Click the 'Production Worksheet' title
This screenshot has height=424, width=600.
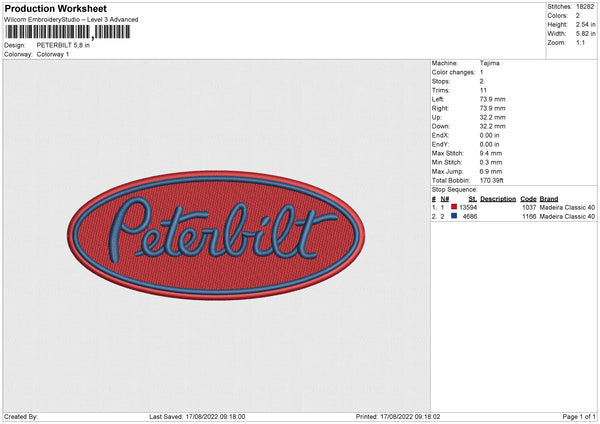[55, 8]
